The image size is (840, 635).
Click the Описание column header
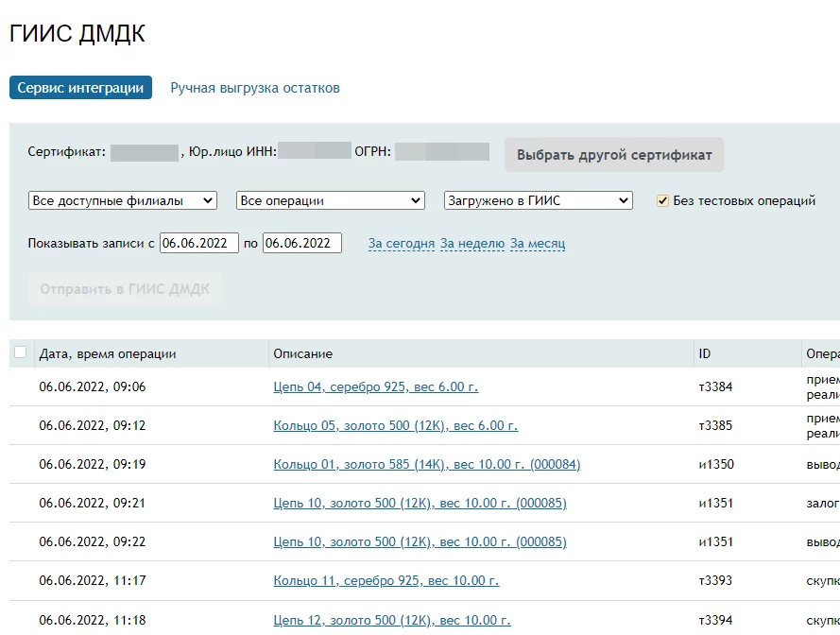(x=303, y=353)
